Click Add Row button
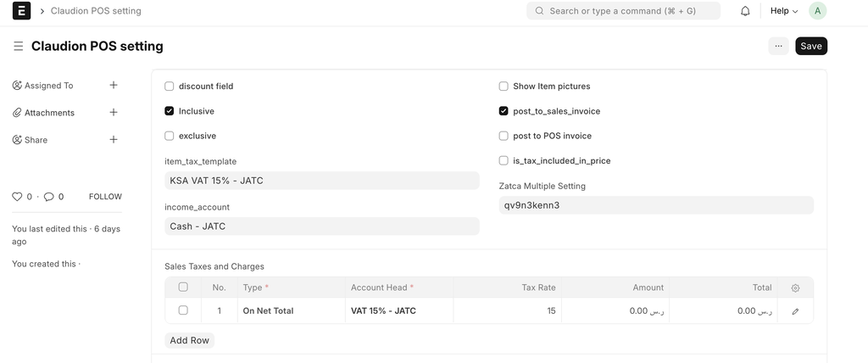The image size is (868, 363). point(189,340)
